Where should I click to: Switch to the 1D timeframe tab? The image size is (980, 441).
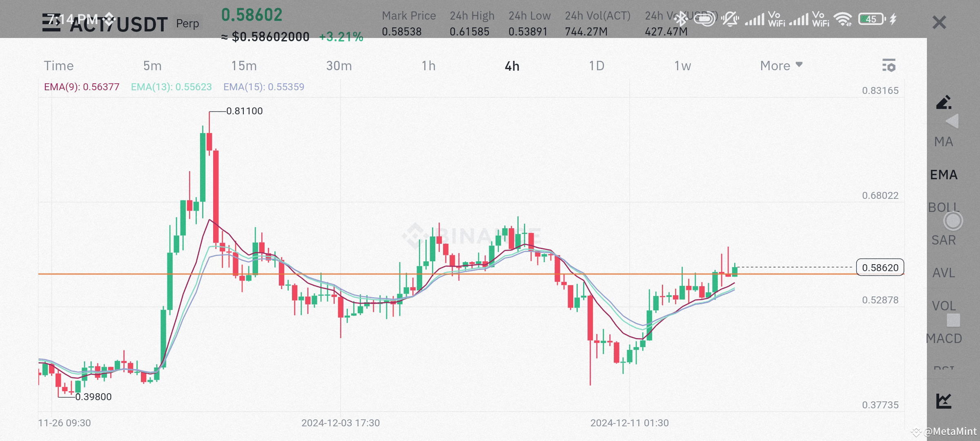pos(596,65)
